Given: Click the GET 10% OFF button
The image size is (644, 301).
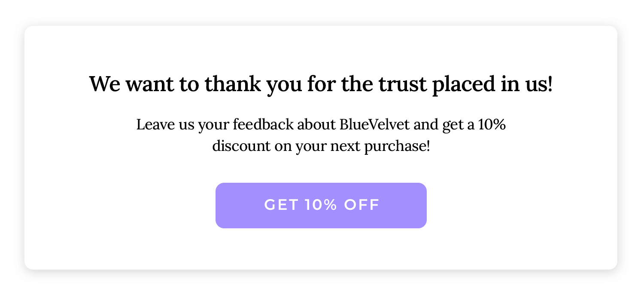Looking at the screenshot, I should click(321, 205).
